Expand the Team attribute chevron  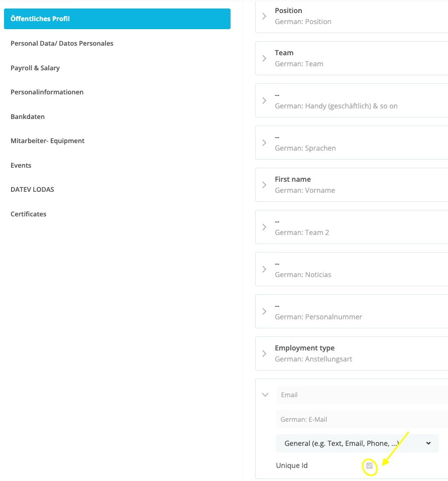click(264, 58)
